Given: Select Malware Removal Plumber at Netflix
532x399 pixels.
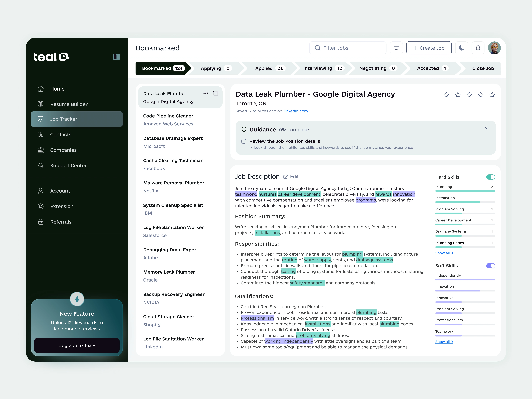Looking at the screenshot, I should click(180, 187).
